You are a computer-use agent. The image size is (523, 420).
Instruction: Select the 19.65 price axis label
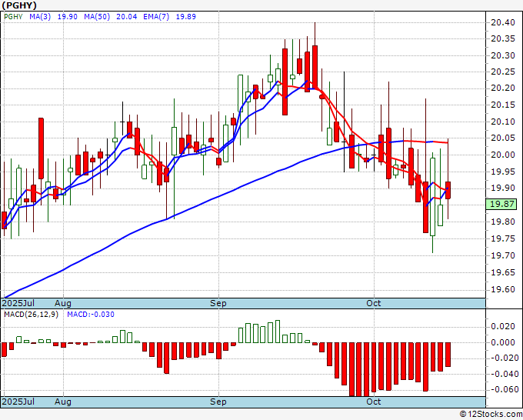tap(503, 272)
